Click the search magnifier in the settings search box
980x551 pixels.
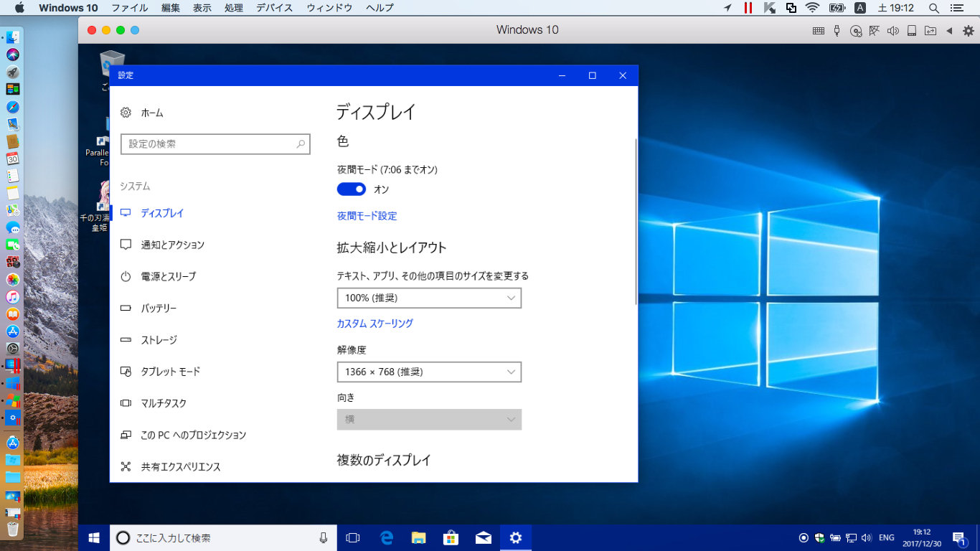[x=301, y=144]
